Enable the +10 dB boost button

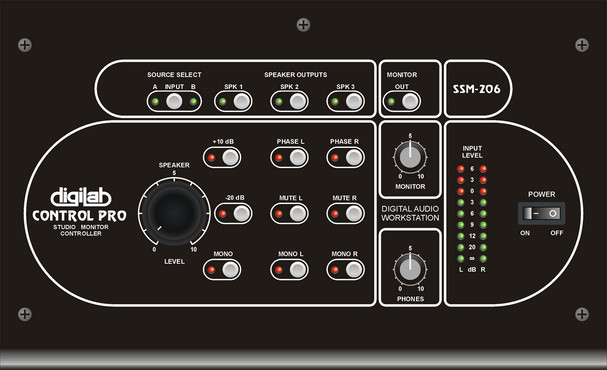coord(230,158)
